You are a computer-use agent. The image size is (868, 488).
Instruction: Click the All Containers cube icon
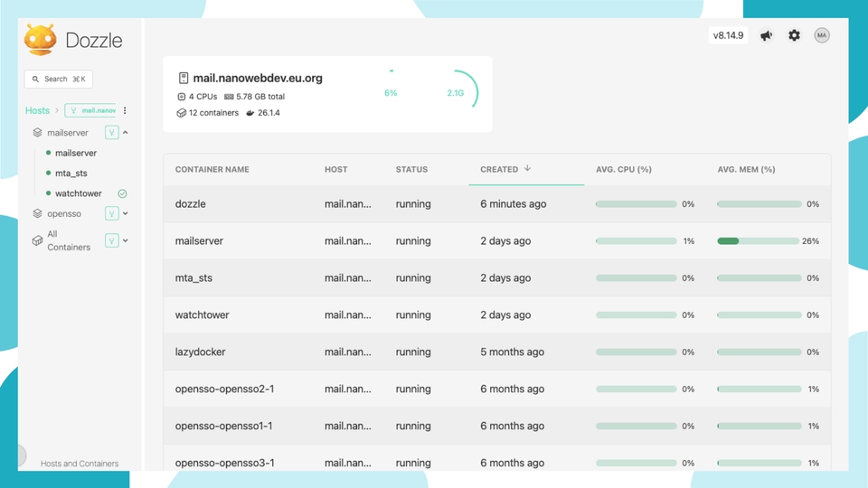37,240
